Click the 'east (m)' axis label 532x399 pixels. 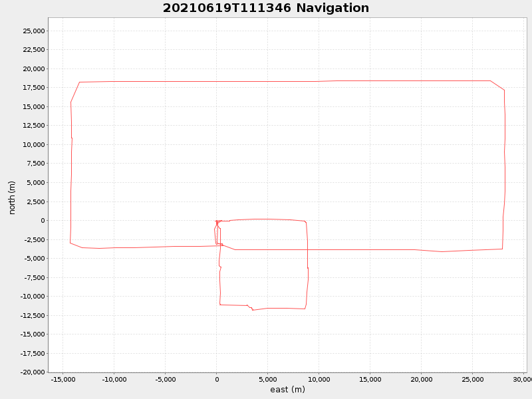[x=287, y=390]
